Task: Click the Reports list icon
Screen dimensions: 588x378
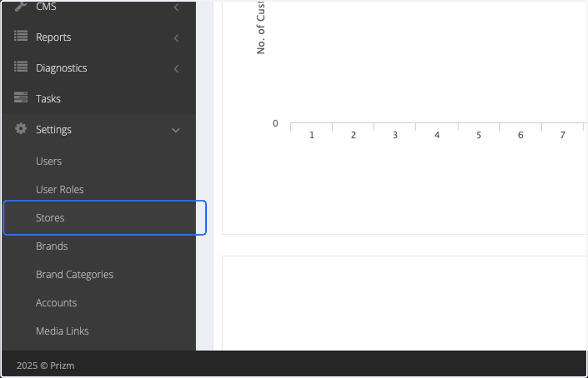Action: tap(21, 36)
